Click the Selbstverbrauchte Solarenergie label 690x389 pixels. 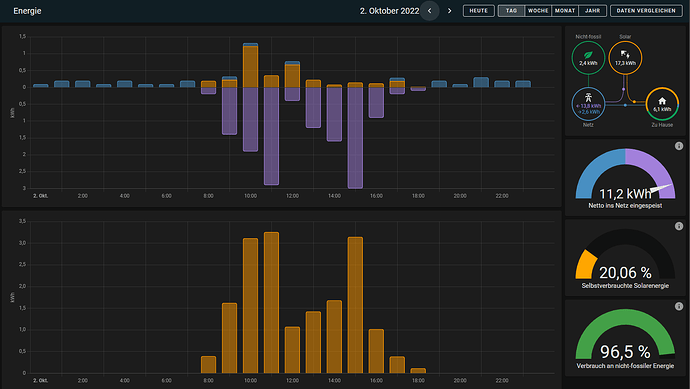[625, 286]
